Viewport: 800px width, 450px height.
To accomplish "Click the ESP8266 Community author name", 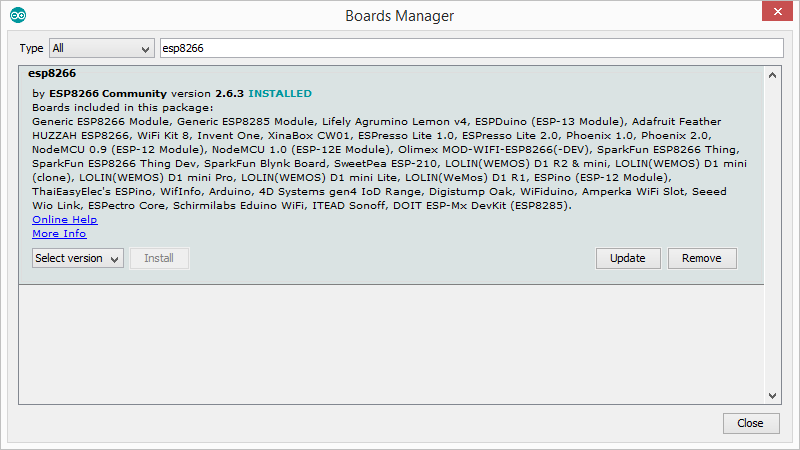I will (x=107, y=93).
